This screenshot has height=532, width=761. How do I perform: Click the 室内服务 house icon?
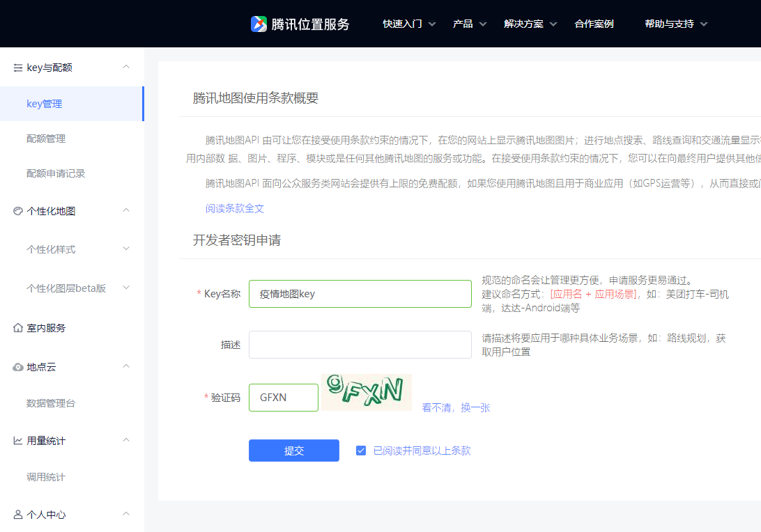coord(18,328)
